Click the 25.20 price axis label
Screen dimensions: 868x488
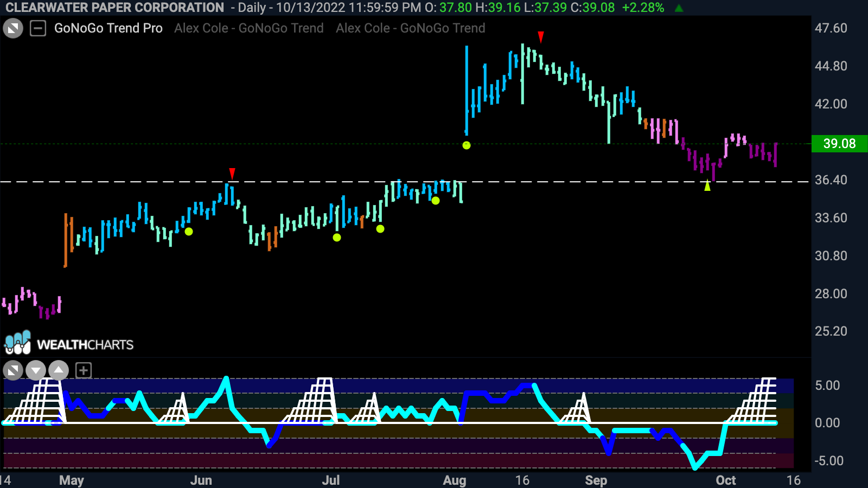tap(831, 331)
